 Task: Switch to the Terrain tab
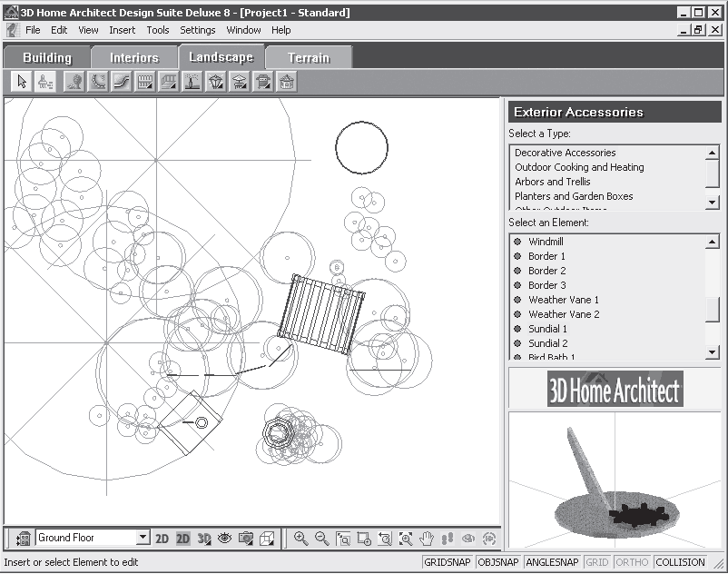tap(309, 57)
